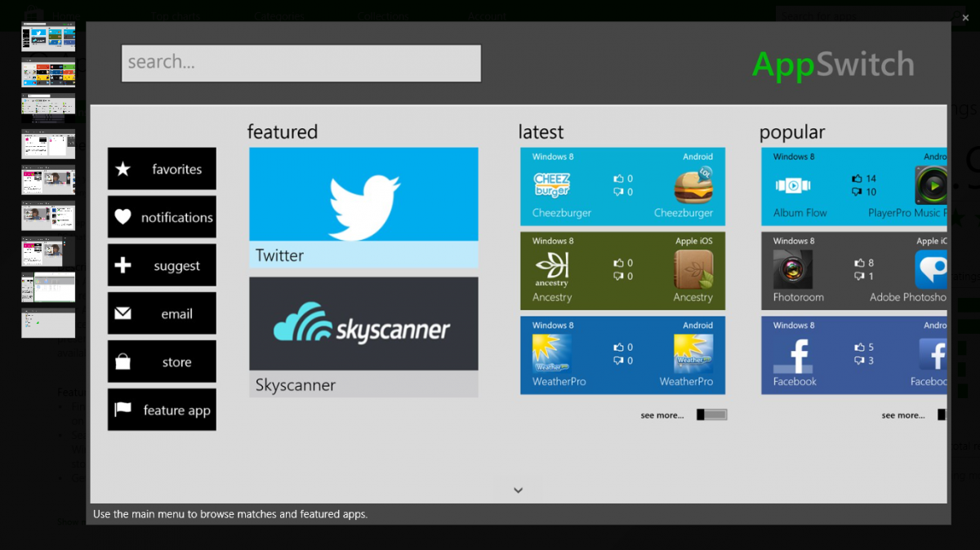The width and height of the screenshot is (980, 550).
Task: Click the flag icon on feature app
Action: 122,410
